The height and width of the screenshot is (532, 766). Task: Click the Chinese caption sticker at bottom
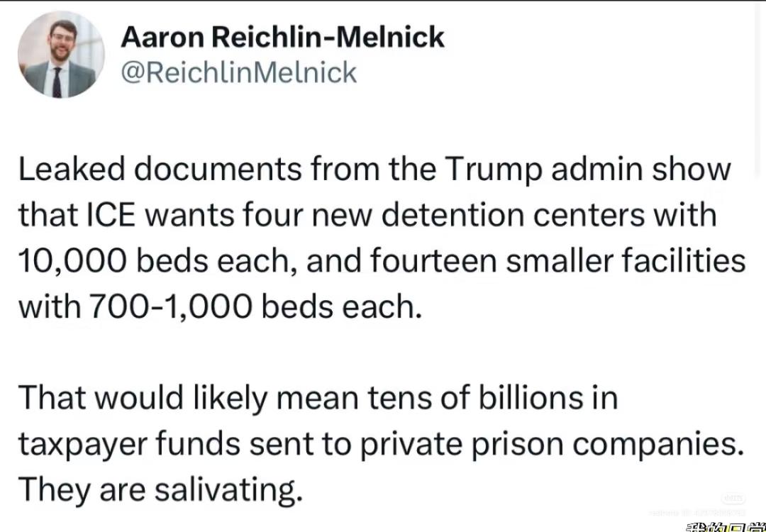tap(725, 526)
